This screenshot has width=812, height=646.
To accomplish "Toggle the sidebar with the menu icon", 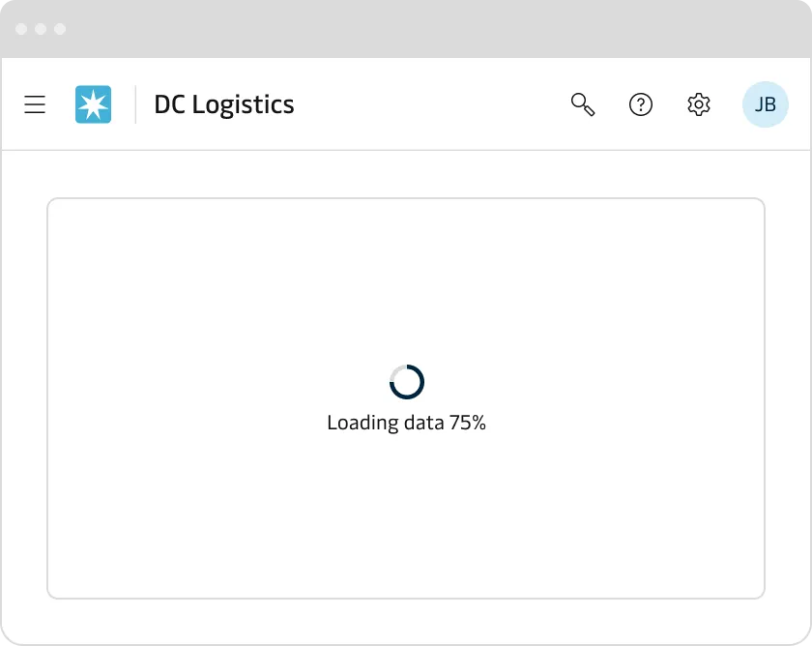I will [35, 104].
